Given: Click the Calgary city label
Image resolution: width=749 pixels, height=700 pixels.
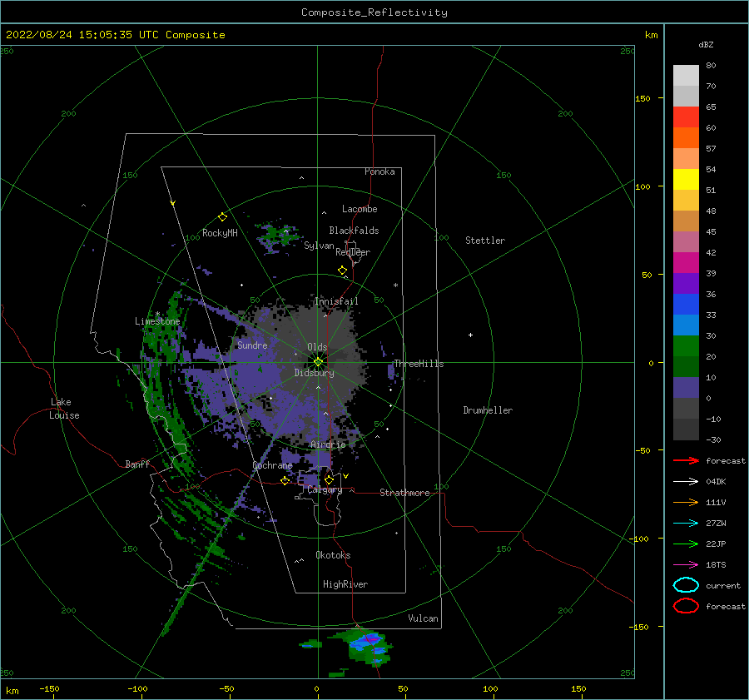Looking at the screenshot, I should [x=325, y=489].
